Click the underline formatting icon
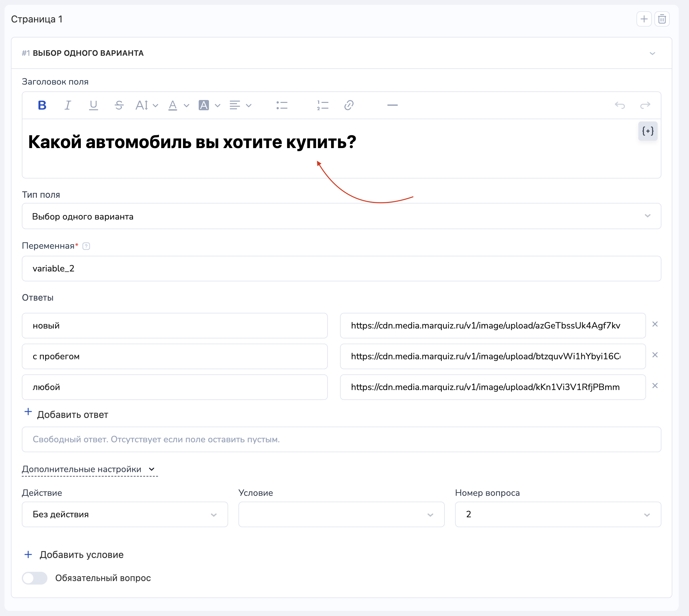Screen dimensions: 689x616 93,105
